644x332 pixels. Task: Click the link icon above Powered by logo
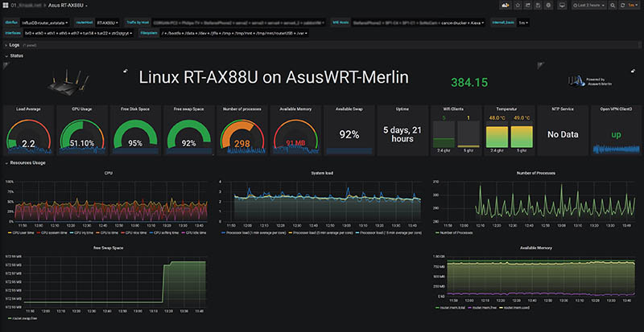click(634, 71)
